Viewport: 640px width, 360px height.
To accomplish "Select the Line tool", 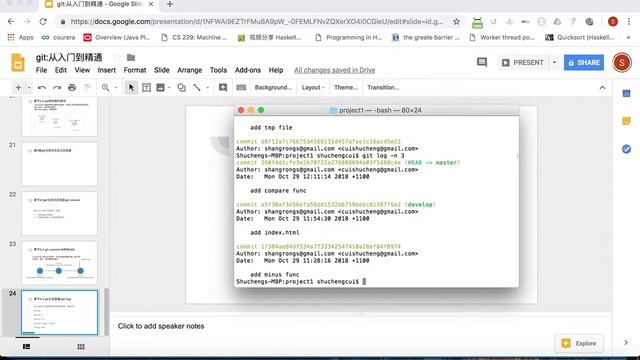I will (x=197, y=87).
